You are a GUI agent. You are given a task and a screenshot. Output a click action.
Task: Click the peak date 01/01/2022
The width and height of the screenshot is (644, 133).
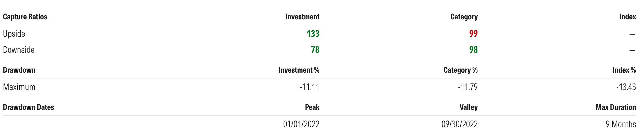301,124
